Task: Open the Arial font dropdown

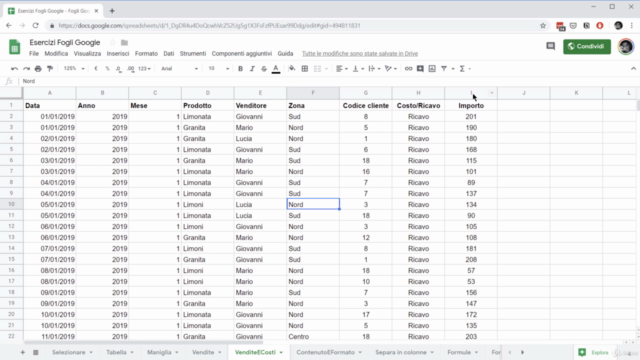Action: click(179, 69)
